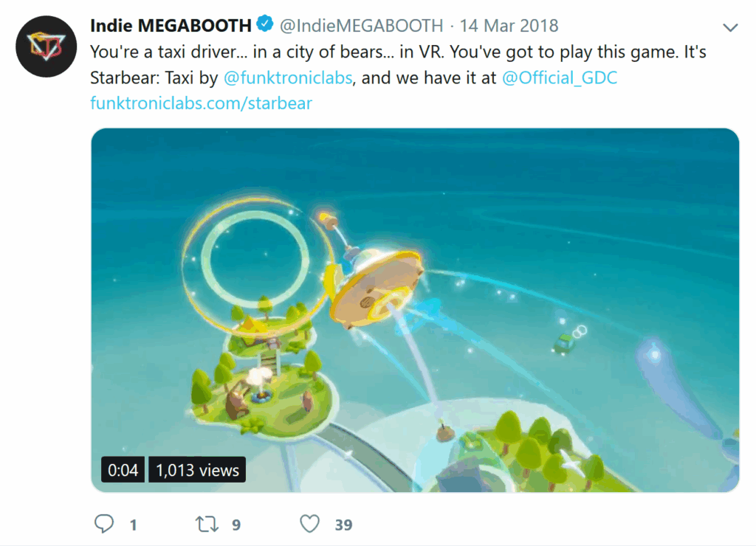Click the blue verified badge
Image resolution: width=756 pixels, height=546 pixels.
click(265, 25)
